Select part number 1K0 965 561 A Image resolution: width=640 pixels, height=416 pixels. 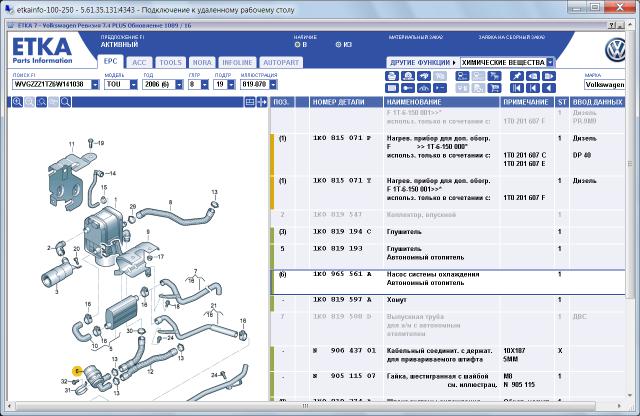[x=342, y=274]
